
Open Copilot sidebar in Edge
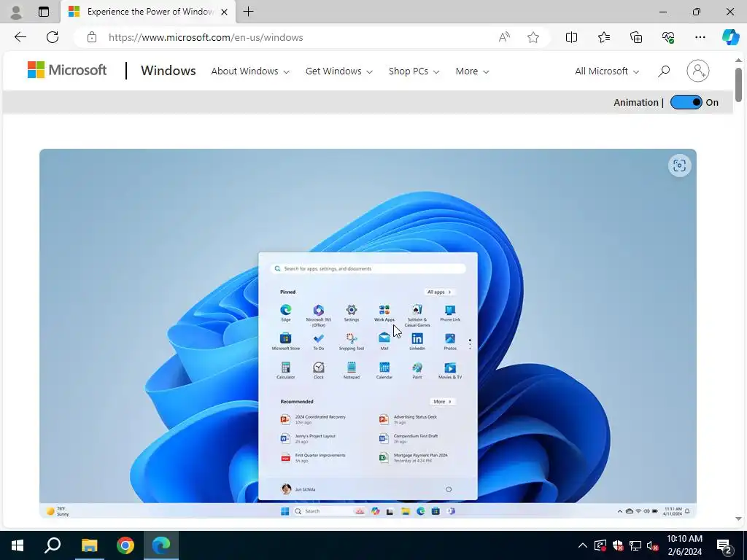730,37
